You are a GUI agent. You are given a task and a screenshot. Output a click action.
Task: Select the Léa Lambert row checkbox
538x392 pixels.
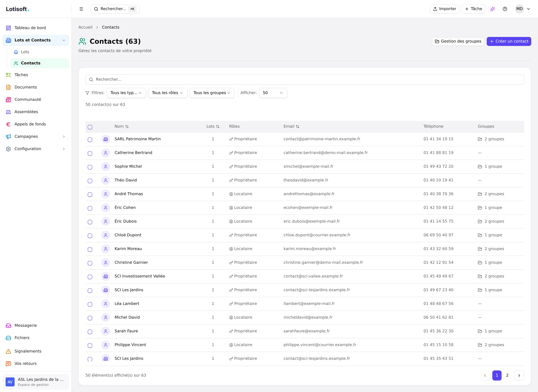(90, 305)
